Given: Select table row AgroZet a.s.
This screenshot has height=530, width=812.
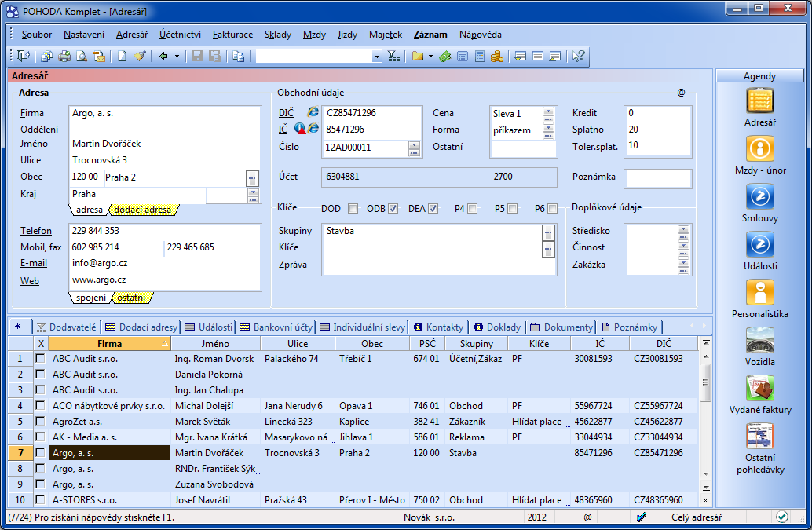Looking at the screenshot, I should [x=353, y=422].
